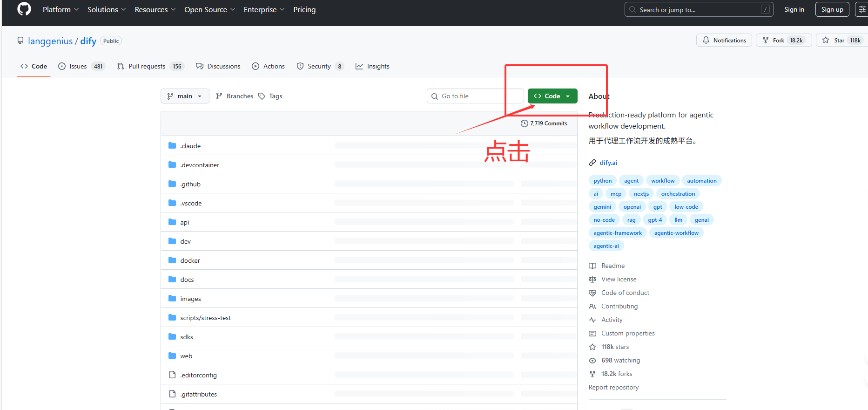Click the orchestration topic tag

point(678,194)
